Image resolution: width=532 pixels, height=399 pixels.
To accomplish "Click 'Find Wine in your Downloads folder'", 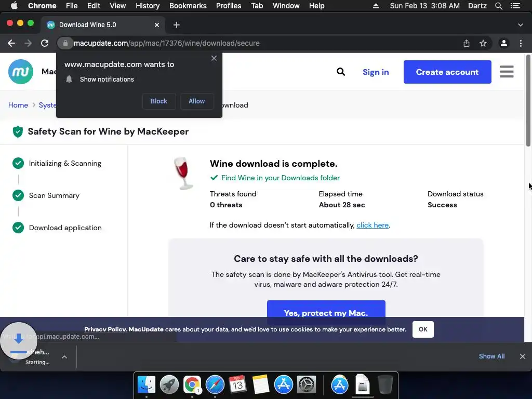I will pyautogui.click(x=280, y=178).
